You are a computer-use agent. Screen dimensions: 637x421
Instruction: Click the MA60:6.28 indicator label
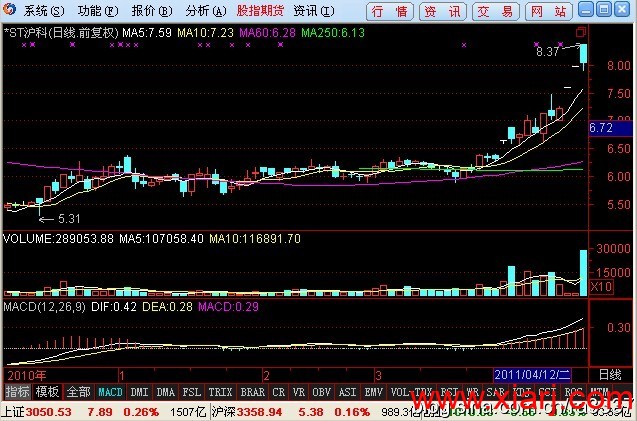[267, 33]
